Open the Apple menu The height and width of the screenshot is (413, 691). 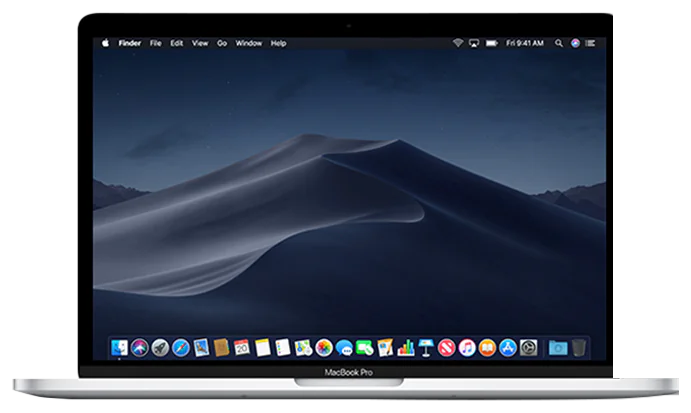pyautogui.click(x=105, y=43)
